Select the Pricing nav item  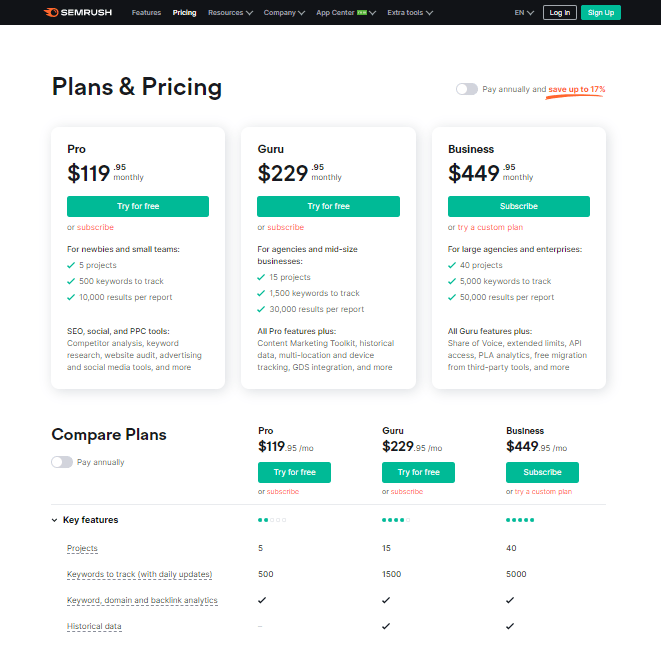[x=184, y=13]
